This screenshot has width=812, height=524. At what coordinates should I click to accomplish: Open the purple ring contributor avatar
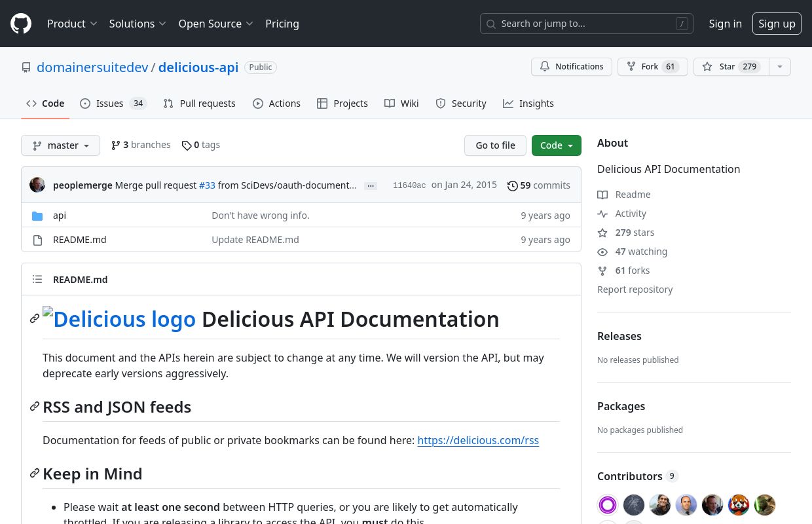coord(608,505)
